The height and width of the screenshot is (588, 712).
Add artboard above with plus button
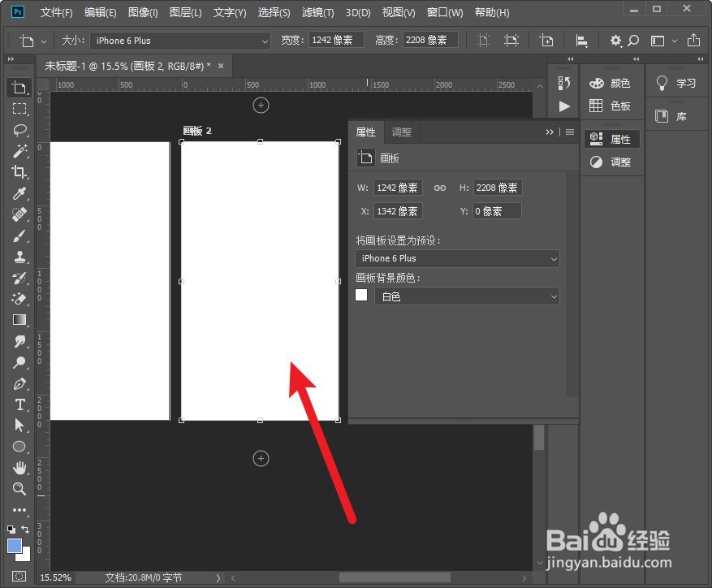261,106
